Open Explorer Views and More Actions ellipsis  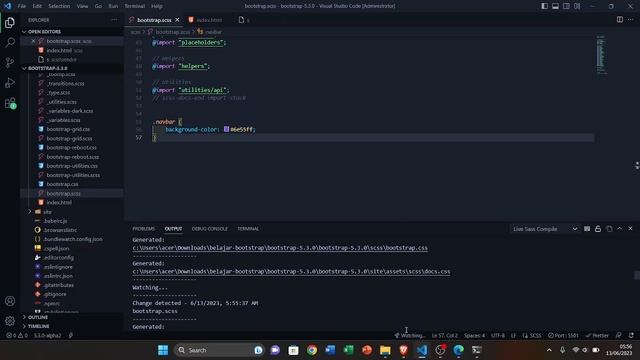114,20
